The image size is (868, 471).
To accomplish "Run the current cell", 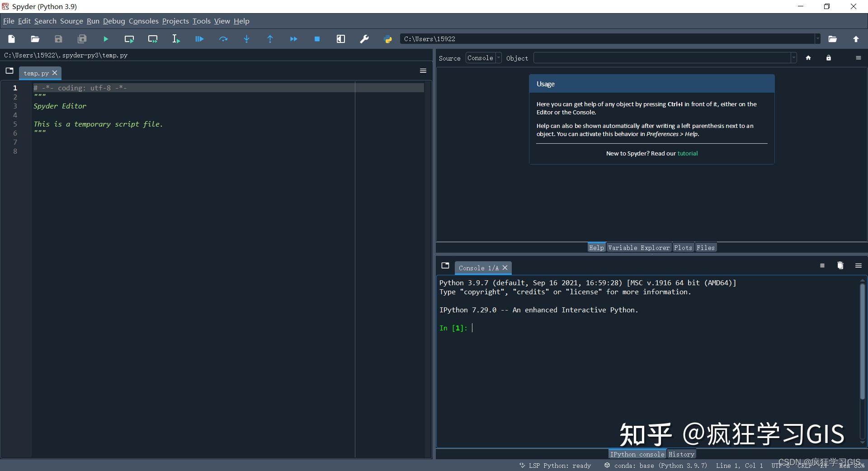I will coord(129,39).
